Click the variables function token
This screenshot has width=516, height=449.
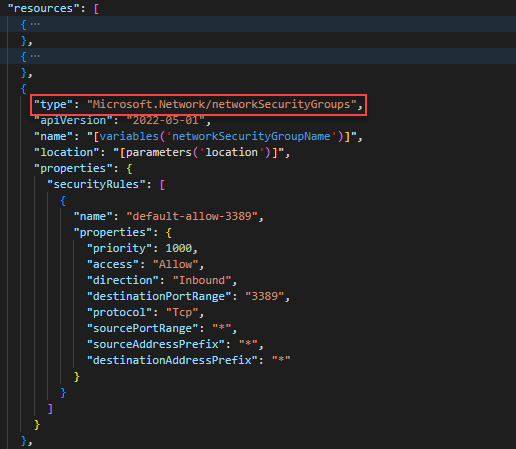129,136
